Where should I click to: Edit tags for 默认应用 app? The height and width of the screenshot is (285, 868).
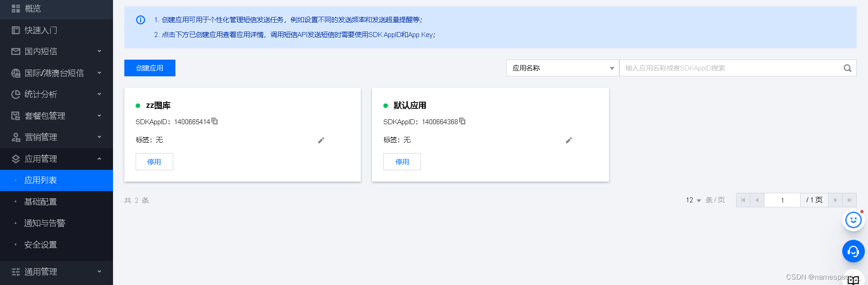569,140
